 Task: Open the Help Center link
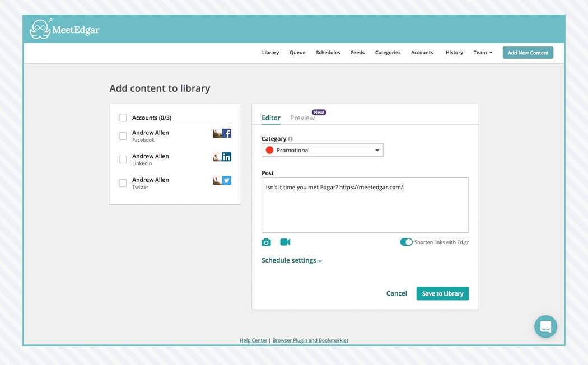(x=254, y=340)
